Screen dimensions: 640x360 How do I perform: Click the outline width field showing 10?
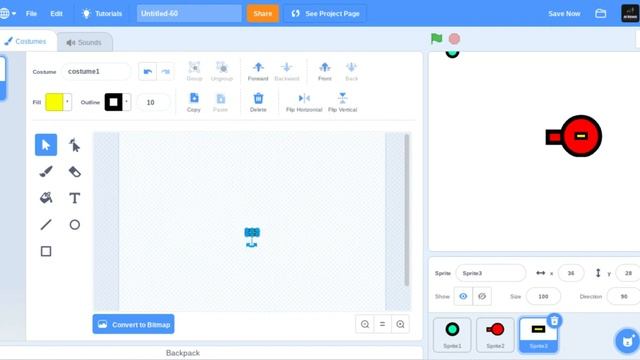(x=153, y=102)
